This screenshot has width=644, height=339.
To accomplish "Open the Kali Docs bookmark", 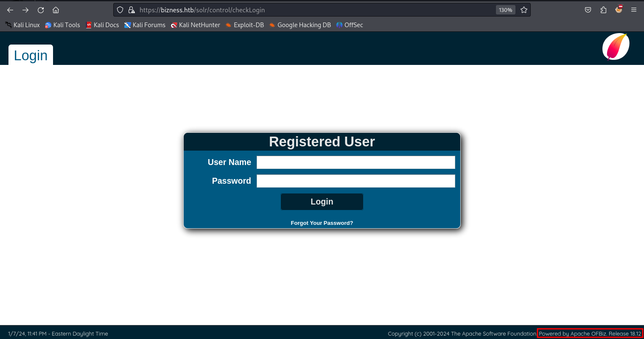I will [x=102, y=25].
